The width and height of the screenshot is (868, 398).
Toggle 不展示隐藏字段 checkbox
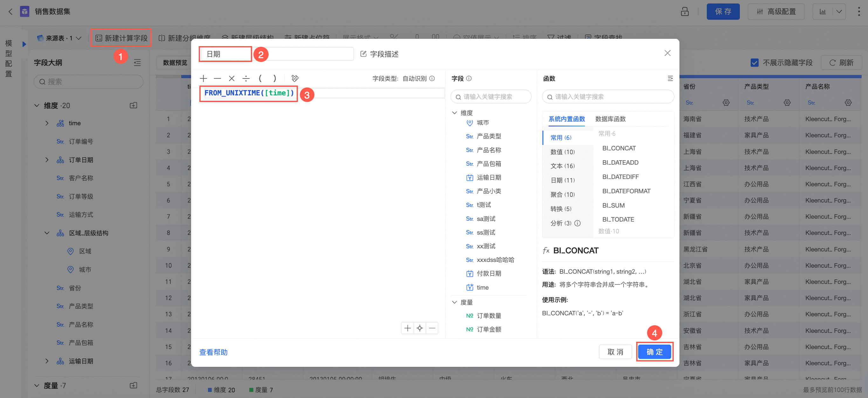(754, 63)
